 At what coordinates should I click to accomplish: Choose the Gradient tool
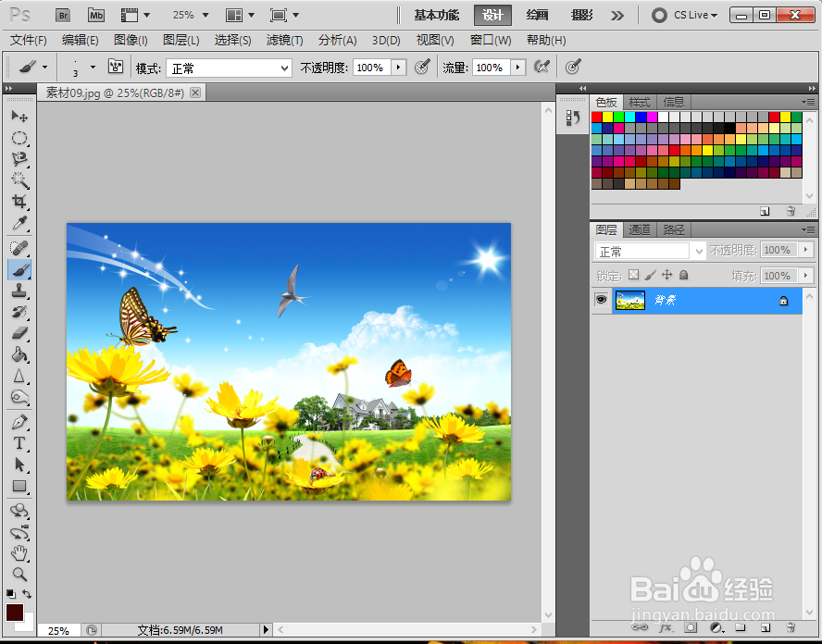pos(19,353)
